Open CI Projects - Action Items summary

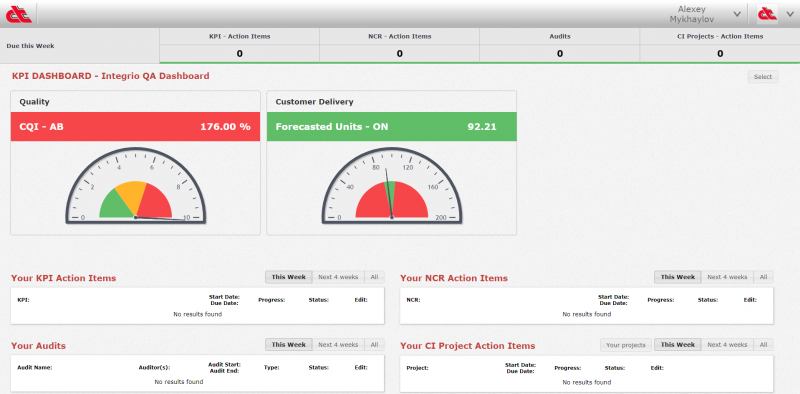[x=720, y=45]
